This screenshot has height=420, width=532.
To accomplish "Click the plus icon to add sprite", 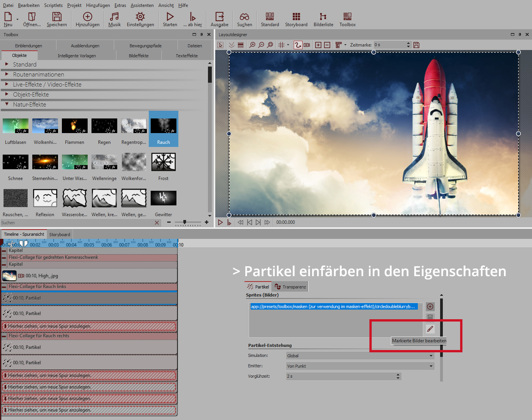I will (430, 307).
